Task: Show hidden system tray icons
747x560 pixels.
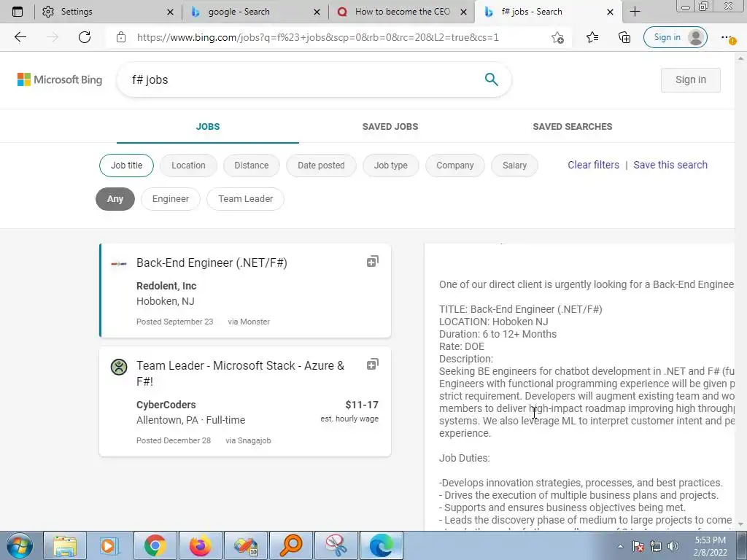Action: pos(620,546)
